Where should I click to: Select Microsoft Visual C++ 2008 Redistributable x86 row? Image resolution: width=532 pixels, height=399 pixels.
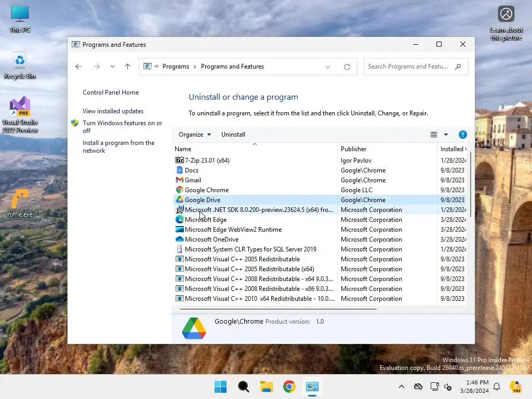pos(319,288)
